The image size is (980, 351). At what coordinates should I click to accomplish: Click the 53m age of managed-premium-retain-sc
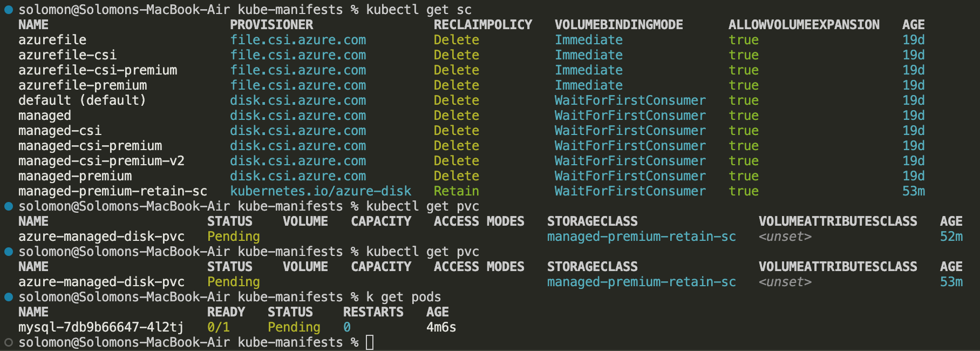coord(914,191)
